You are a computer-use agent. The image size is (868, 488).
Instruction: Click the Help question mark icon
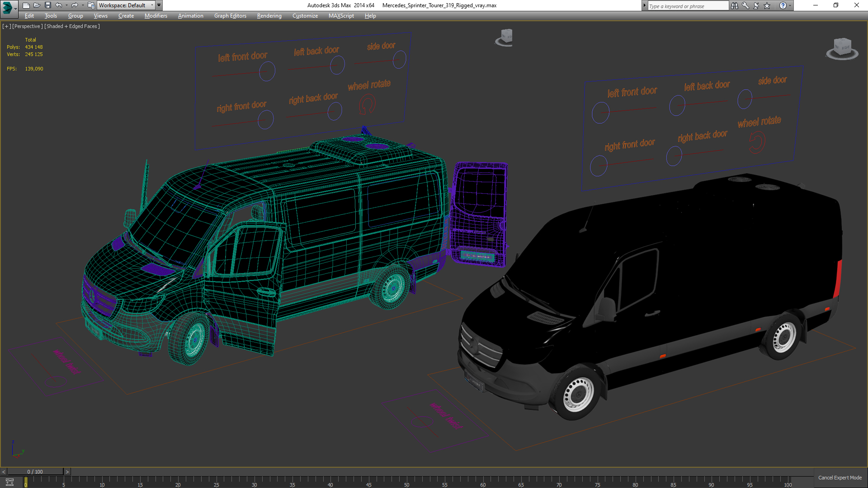pos(783,5)
